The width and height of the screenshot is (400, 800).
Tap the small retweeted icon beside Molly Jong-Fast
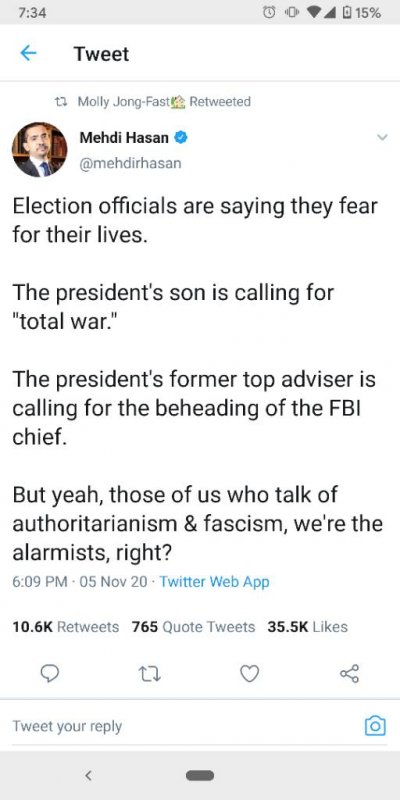click(64, 102)
